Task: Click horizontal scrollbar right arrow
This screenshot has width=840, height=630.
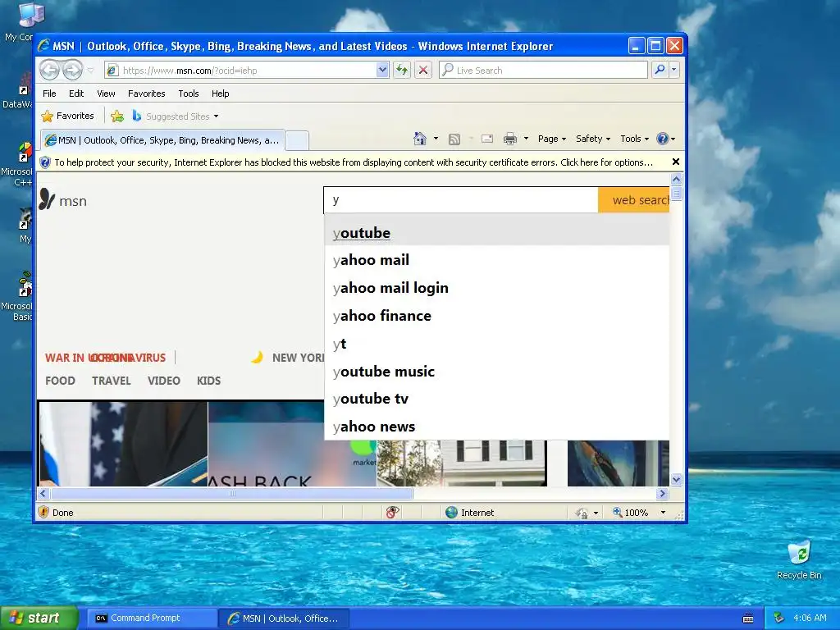Action: (662, 493)
